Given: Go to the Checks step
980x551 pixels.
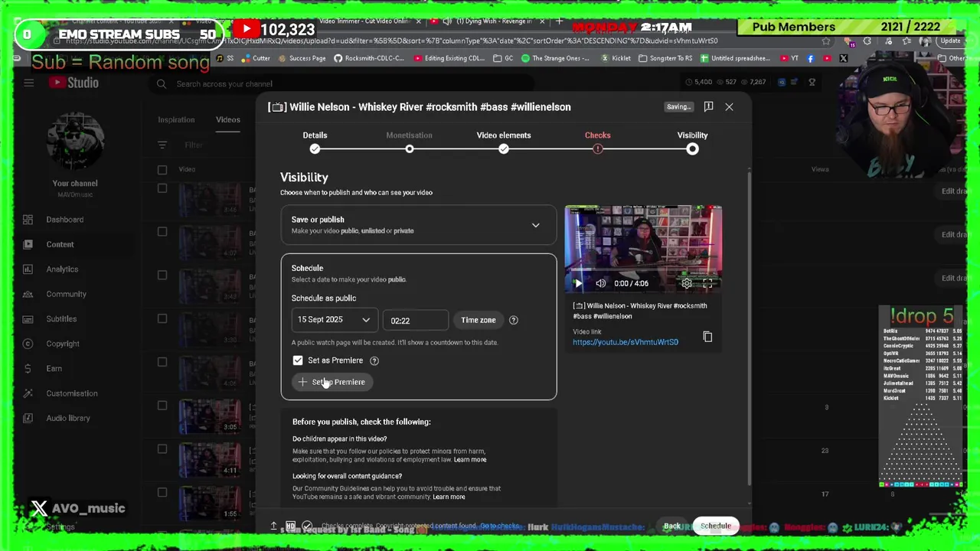Looking at the screenshot, I should 598,142.
